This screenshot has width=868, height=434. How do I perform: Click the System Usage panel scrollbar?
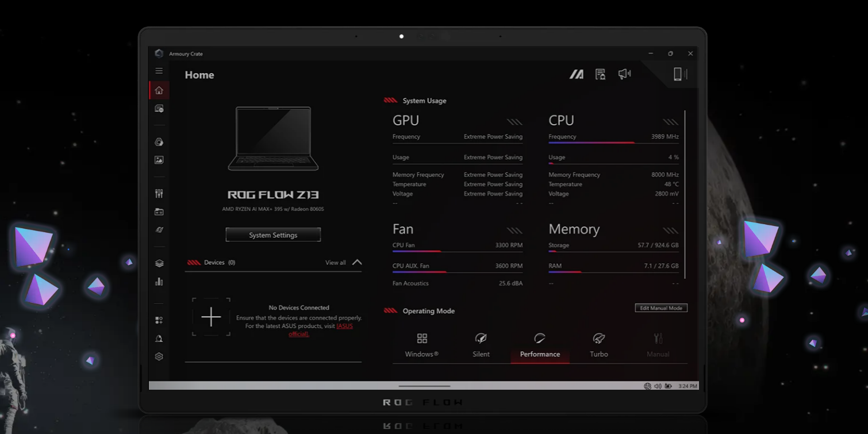coord(685,194)
